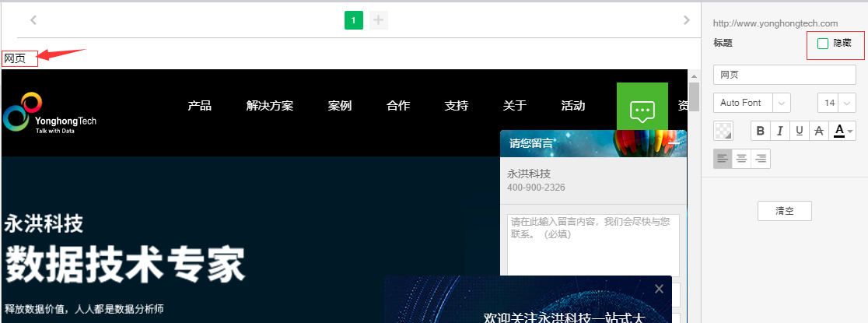Open 解决方案 in website navigation

click(x=270, y=106)
